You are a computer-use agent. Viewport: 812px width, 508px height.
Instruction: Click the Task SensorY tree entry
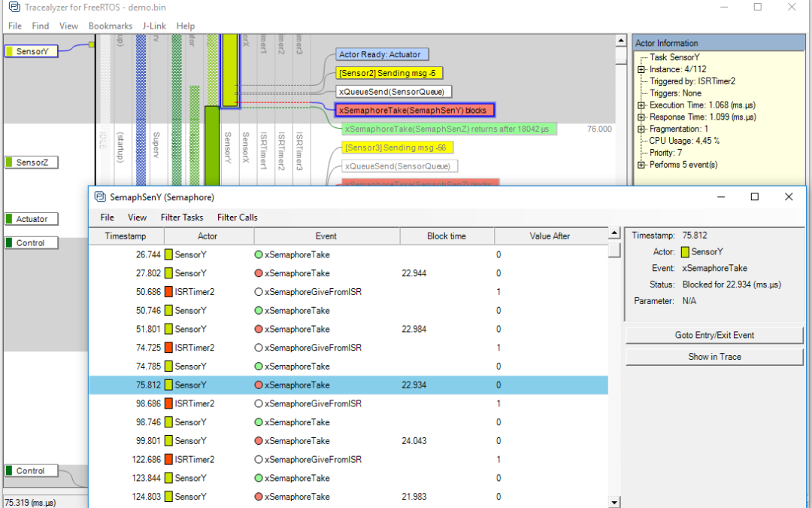tap(674, 57)
